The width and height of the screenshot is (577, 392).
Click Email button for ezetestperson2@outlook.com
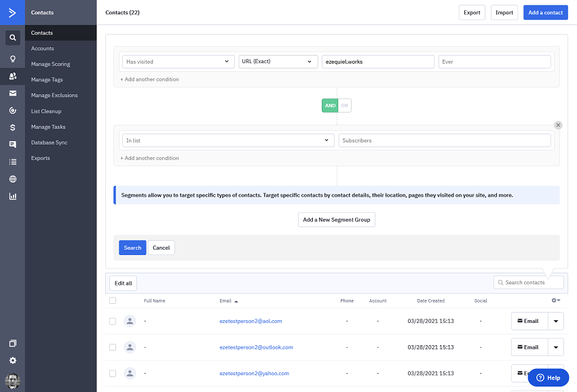pos(529,347)
